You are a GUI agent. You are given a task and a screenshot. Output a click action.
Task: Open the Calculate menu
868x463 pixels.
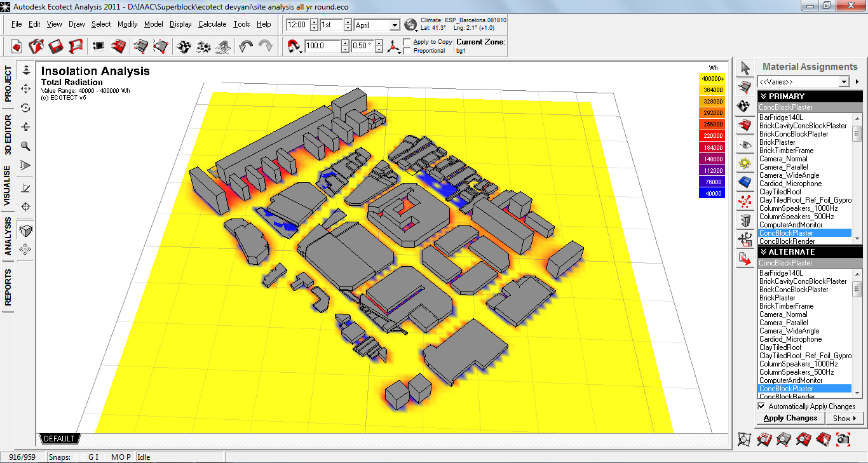coord(212,24)
